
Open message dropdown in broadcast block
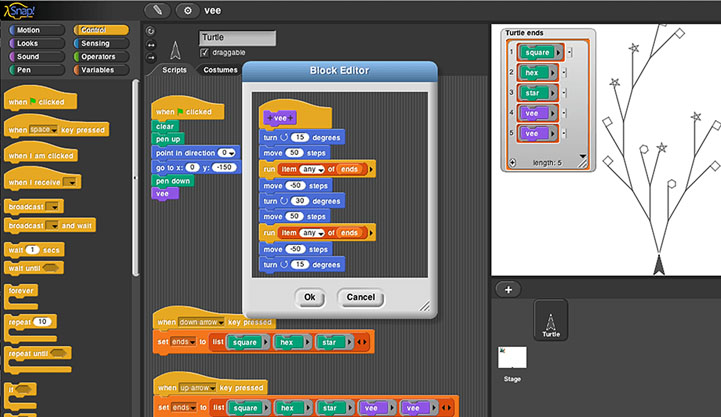tap(52, 207)
